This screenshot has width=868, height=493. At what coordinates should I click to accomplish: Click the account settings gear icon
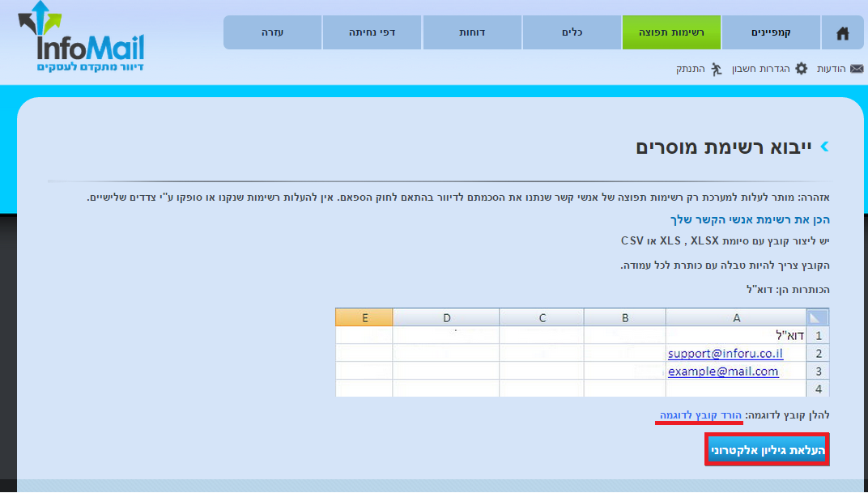pos(801,69)
